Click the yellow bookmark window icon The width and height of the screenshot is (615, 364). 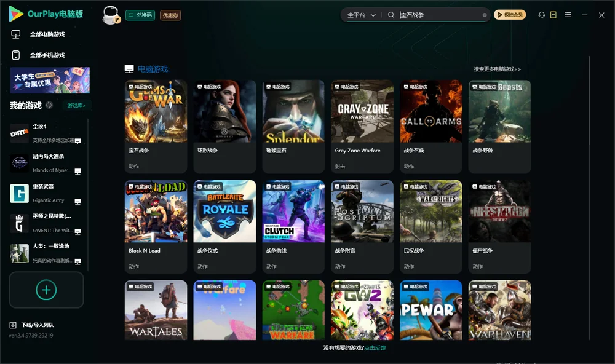(553, 15)
